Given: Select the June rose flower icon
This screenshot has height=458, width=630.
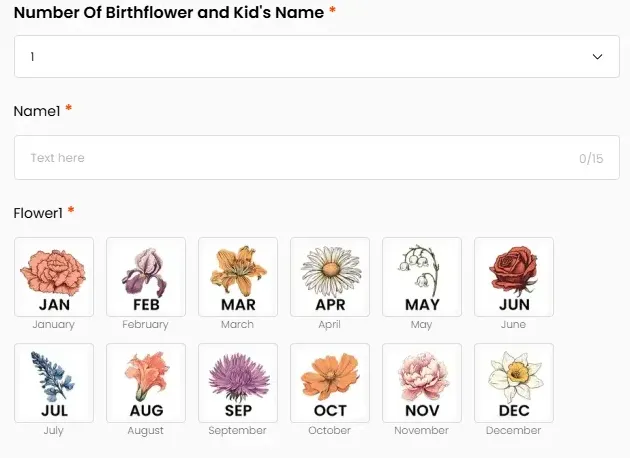Looking at the screenshot, I should click(x=514, y=277).
